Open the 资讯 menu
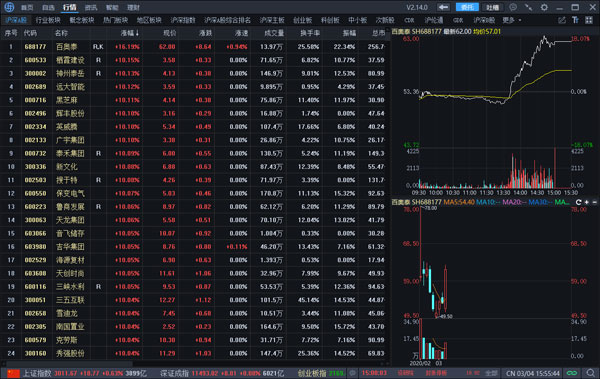This screenshot has height=379, width=600. [91, 7]
